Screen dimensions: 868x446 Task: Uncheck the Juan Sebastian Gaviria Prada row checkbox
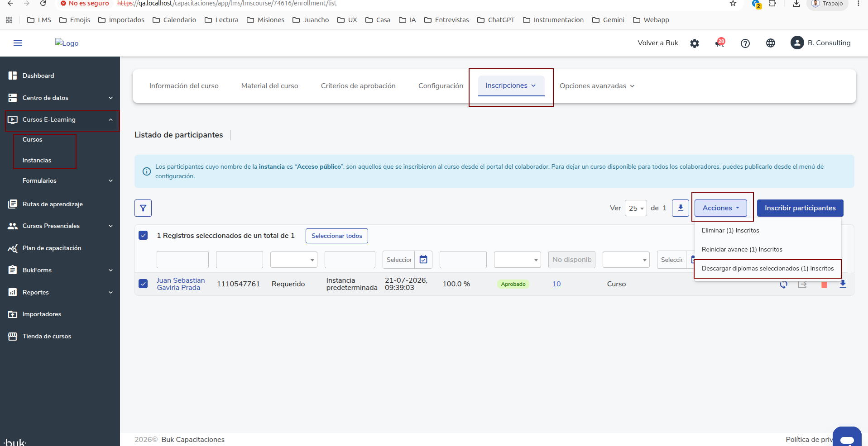tap(143, 284)
